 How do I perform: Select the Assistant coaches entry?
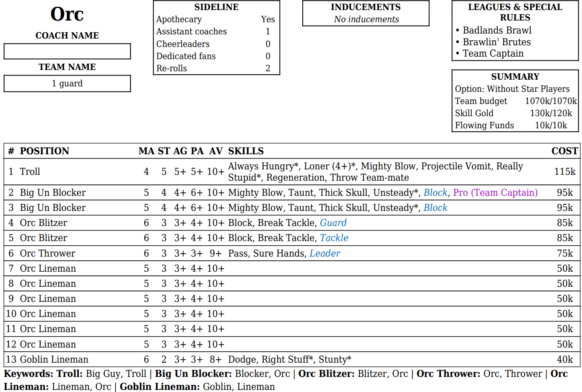click(x=192, y=31)
